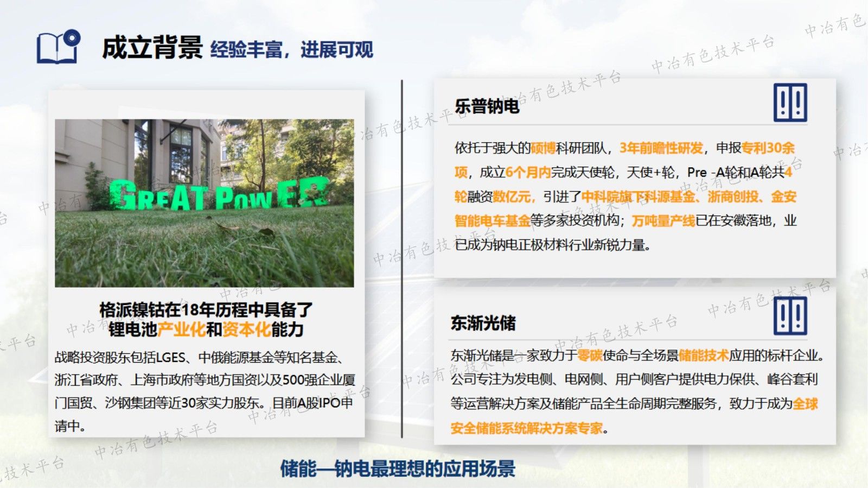Click the text 战略投资股东包括LGES
868x488 pixels.
[x=120, y=357]
